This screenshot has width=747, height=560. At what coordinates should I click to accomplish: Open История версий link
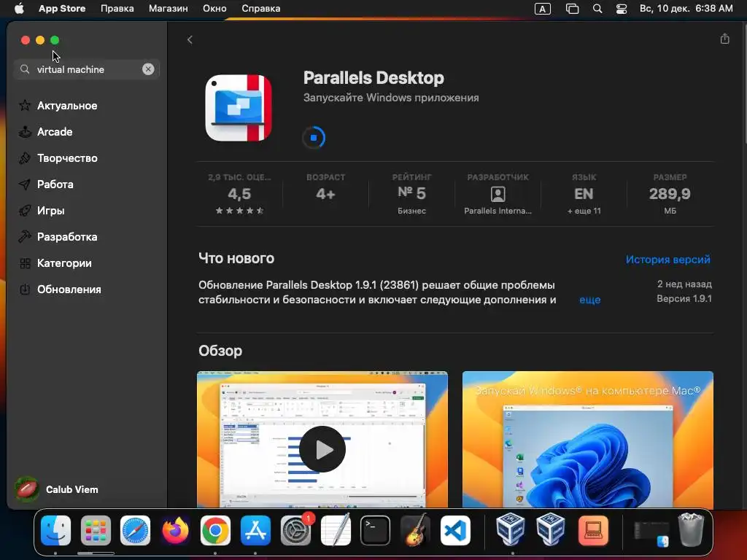(667, 260)
